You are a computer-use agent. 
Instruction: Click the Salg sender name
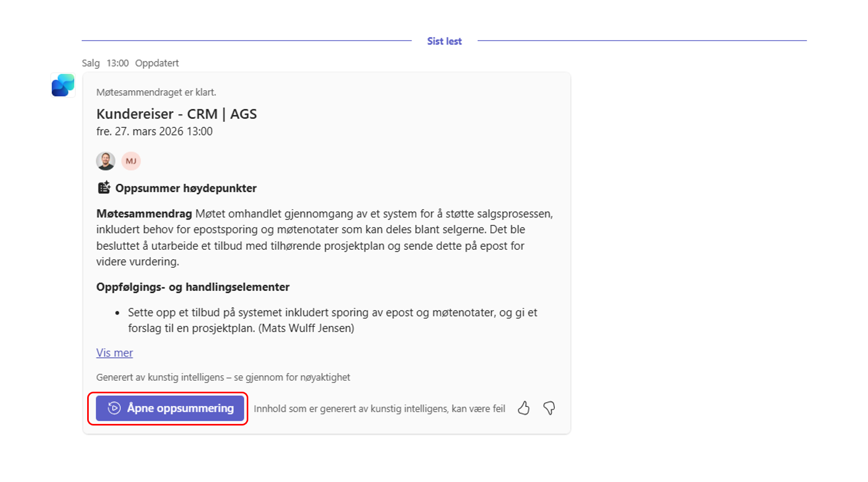click(91, 63)
